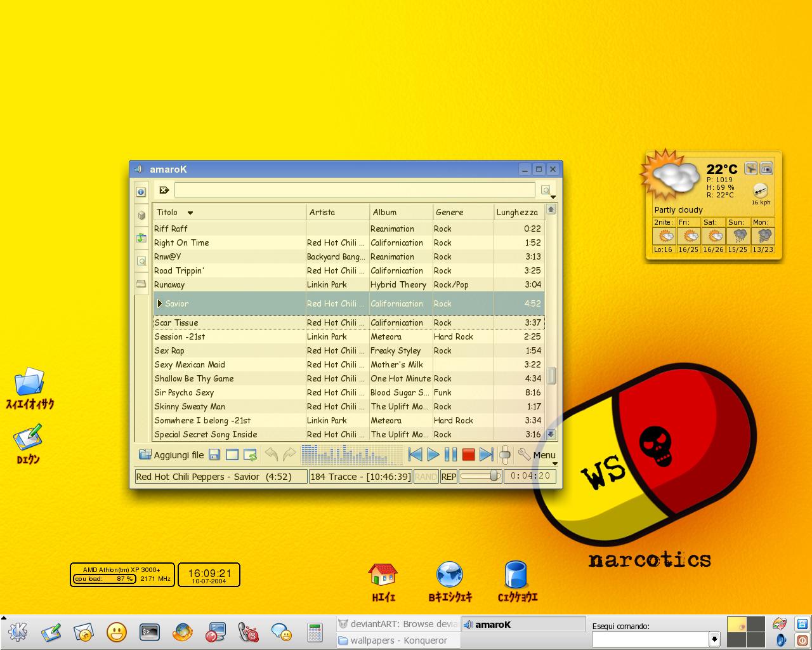The height and width of the screenshot is (650, 812).
Task: Switch to wallpapers - Konqueror taskbar entry
Action: 398,640
